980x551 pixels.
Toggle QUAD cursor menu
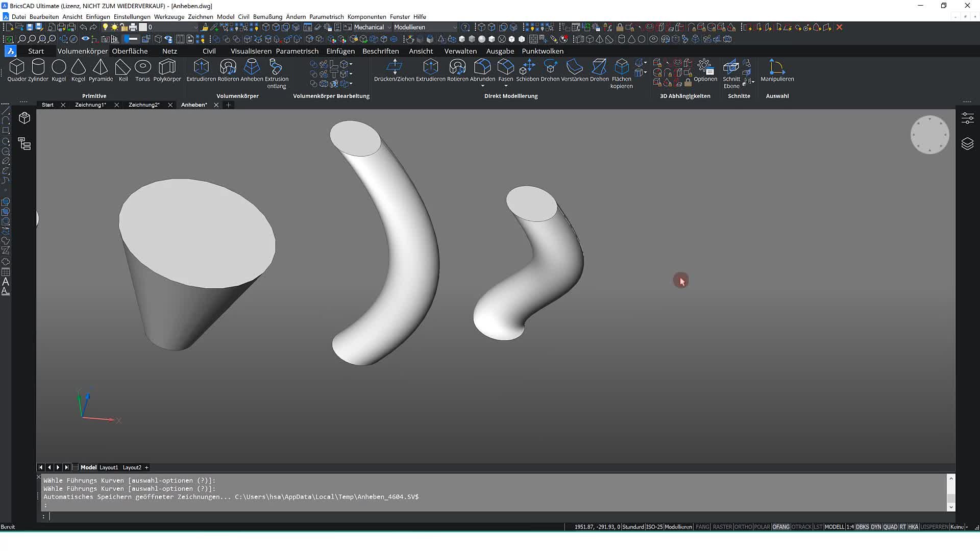(x=890, y=527)
